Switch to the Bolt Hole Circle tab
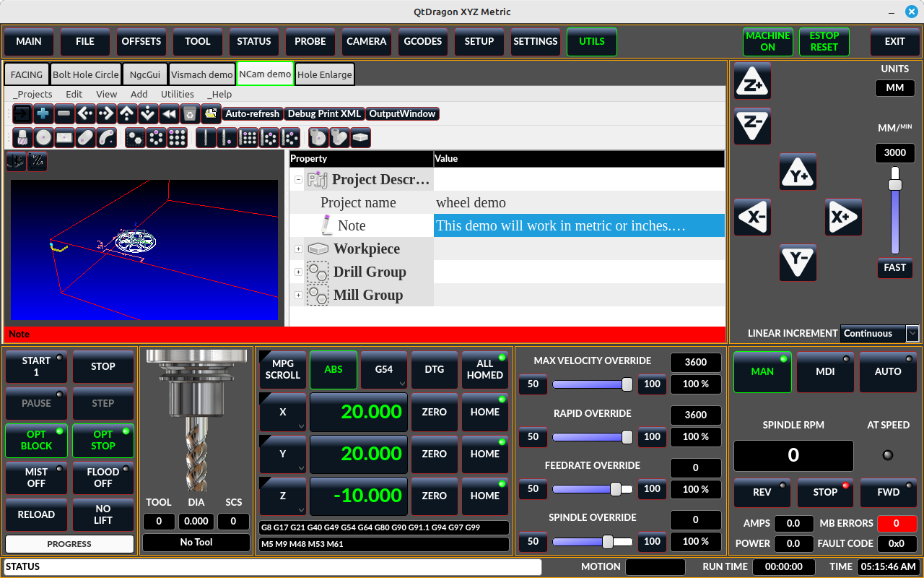The width and height of the screenshot is (924, 578). tap(86, 74)
